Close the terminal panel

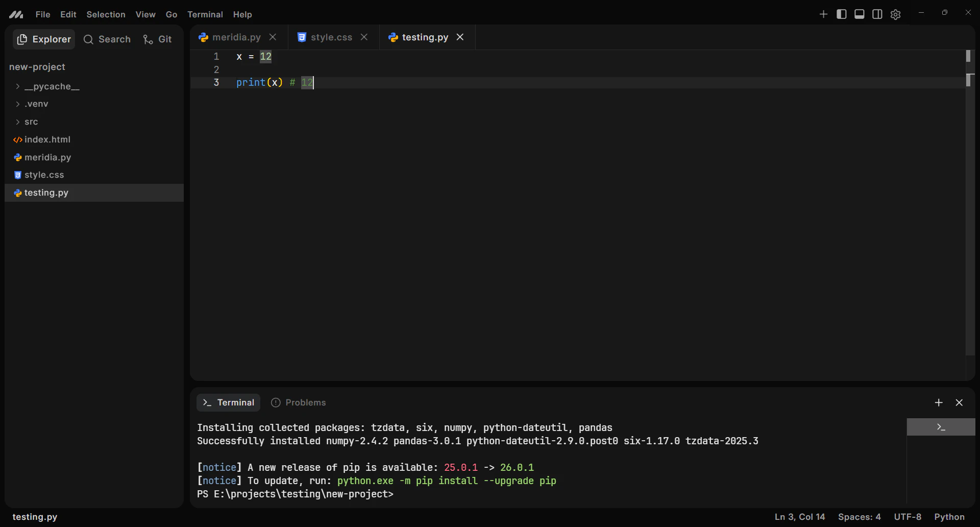point(959,402)
